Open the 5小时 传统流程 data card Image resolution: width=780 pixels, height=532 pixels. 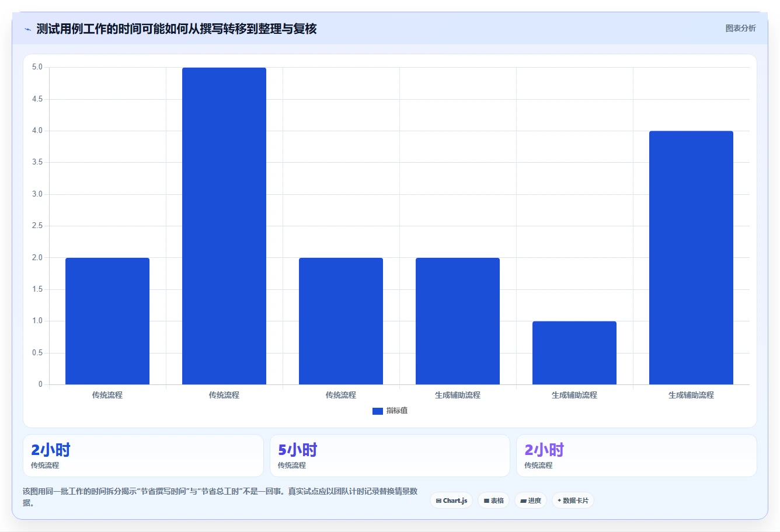(x=390, y=456)
